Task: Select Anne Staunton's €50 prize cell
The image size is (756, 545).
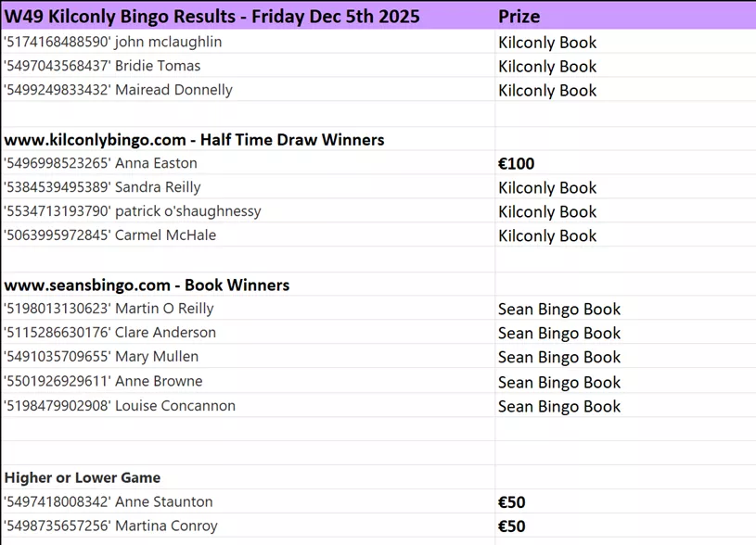Action: pos(512,502)
